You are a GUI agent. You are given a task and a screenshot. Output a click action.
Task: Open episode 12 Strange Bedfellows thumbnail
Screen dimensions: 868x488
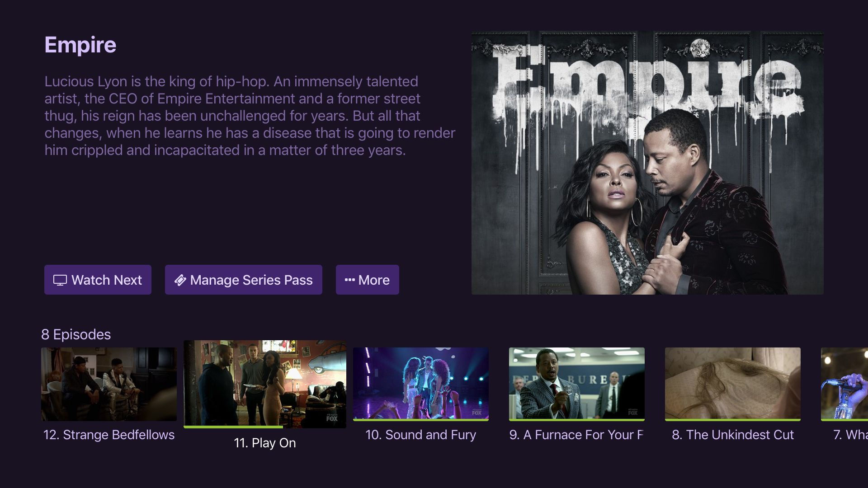pos(109,384)
